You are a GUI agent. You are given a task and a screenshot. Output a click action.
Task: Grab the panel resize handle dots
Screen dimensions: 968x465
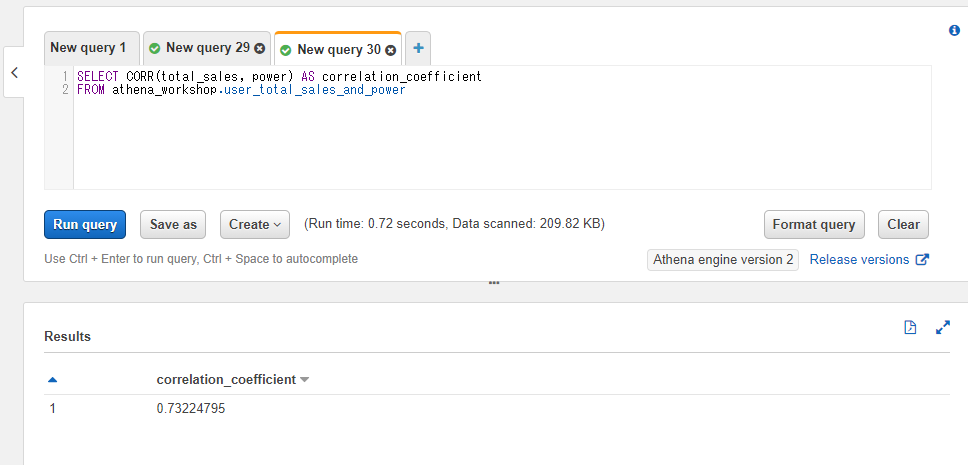494,283
